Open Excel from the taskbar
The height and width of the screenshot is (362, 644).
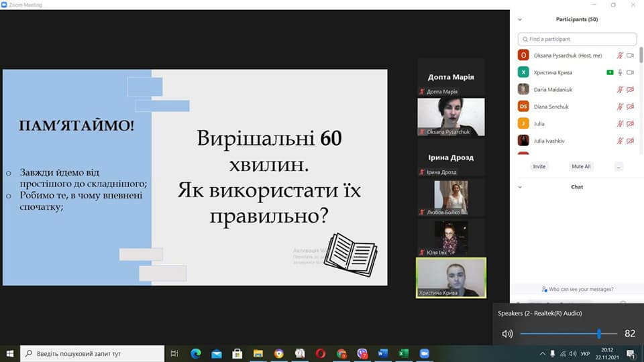(x=403, y=353)
